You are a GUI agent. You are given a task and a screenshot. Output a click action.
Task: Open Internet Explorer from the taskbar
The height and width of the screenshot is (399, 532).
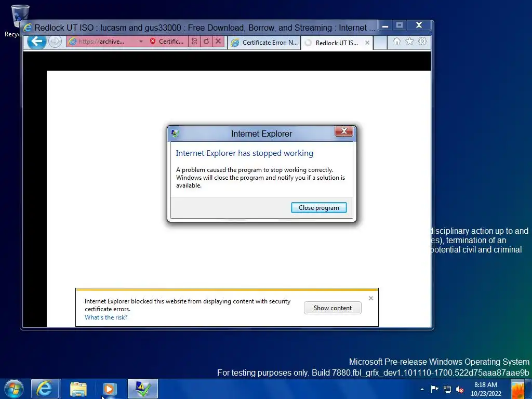45,389
